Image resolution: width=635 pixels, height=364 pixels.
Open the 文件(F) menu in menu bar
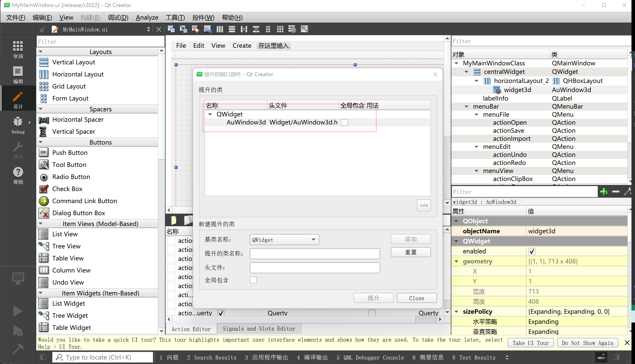pos(16,17)
